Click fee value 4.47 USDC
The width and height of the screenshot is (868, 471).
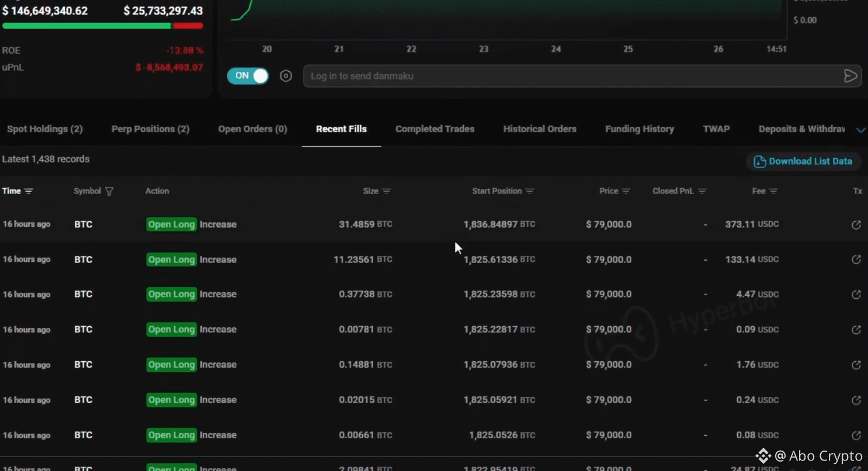click(758, 295)
